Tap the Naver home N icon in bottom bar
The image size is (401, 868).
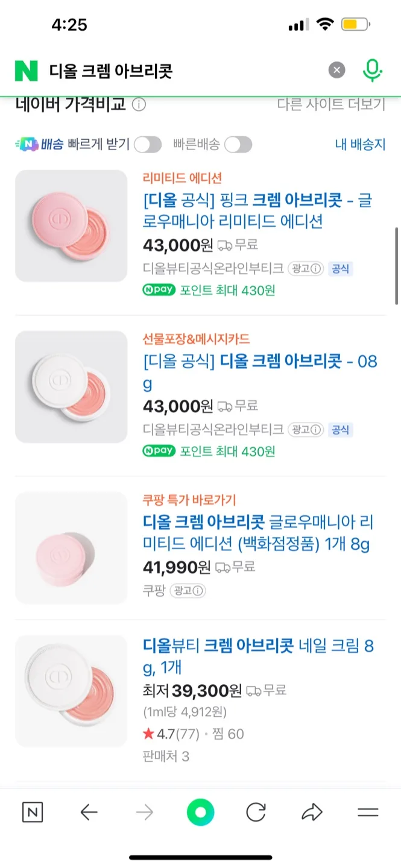33,813
